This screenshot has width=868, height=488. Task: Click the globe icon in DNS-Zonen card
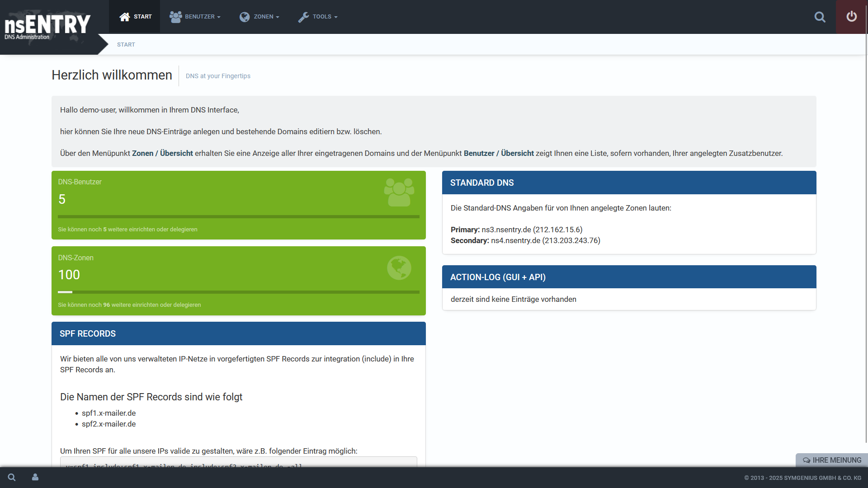[x=399, y=268]
